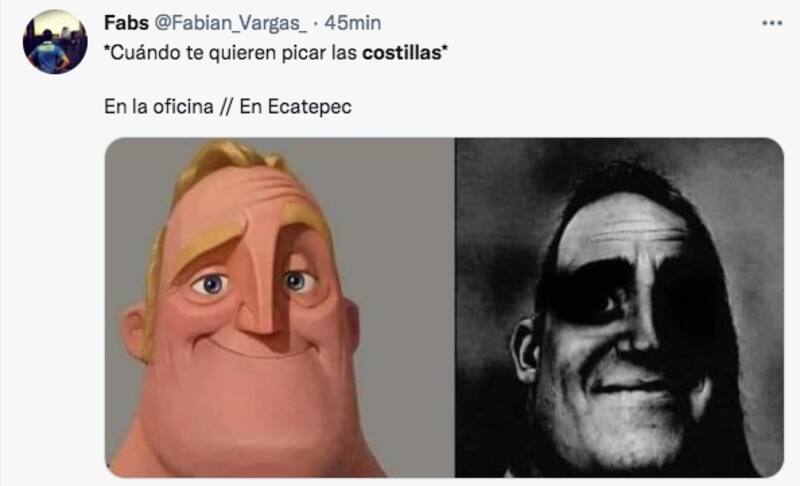The image size is (800, 486).
Task: Click the cartoon character's ear
Action: [x=134, y=331]
